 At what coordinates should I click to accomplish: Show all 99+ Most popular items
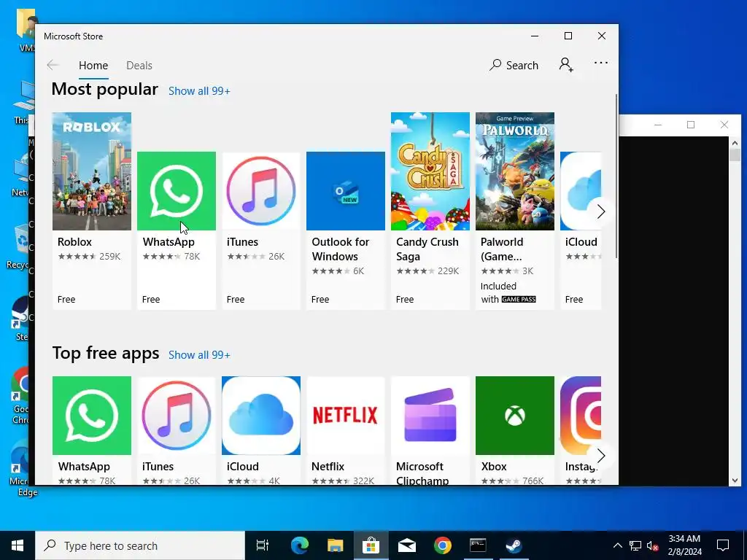(199, 91)
